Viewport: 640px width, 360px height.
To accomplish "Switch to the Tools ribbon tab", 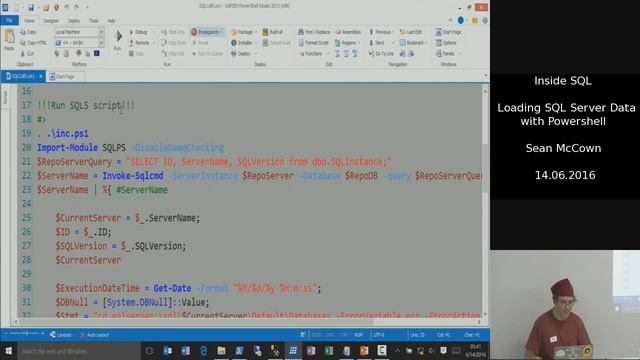I will pos(94,20).
